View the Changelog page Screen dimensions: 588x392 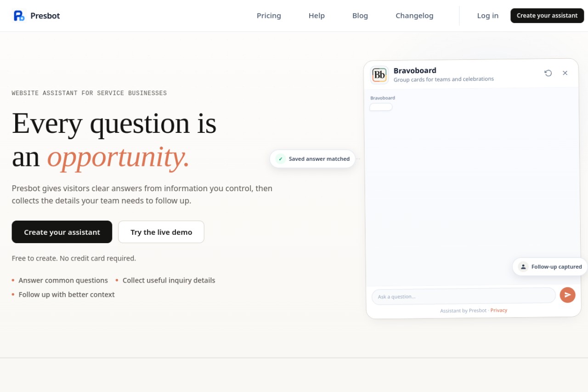click(x=414, y=16)
